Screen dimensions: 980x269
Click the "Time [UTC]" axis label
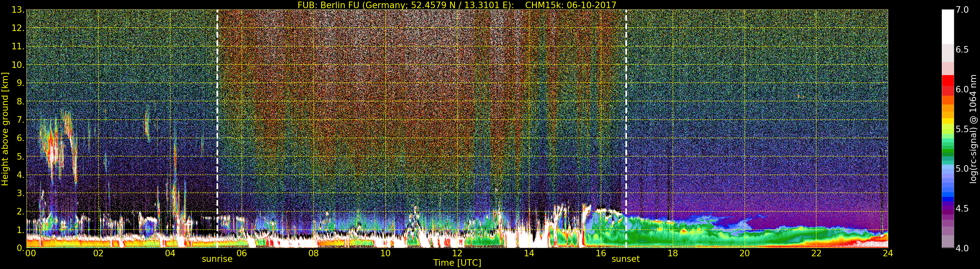tap(457, 262)
